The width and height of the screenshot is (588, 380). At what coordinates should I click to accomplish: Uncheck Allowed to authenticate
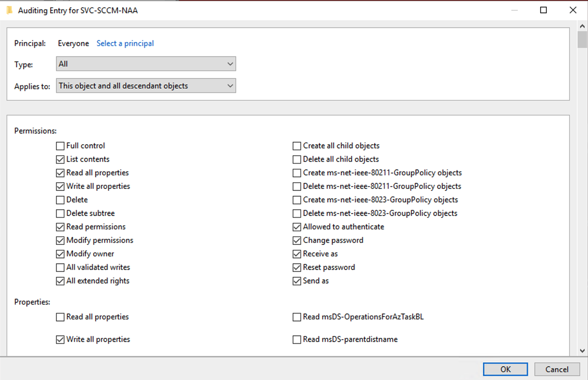click(296, 227)
